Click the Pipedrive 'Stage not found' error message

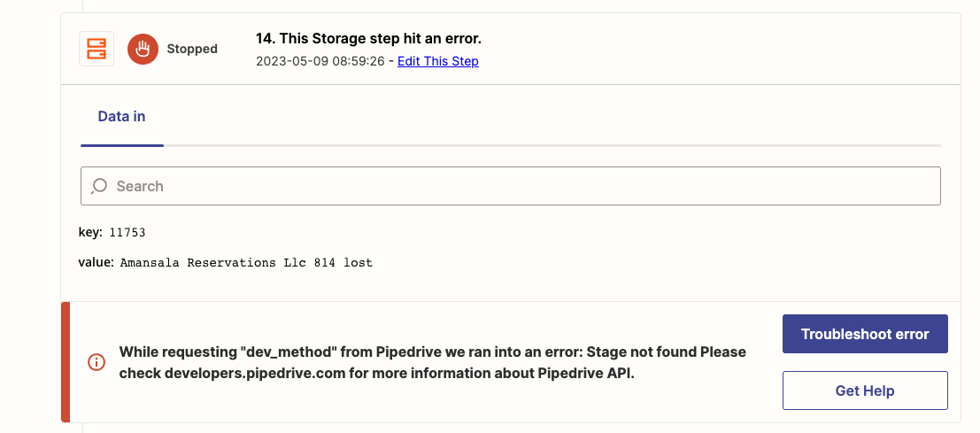click(433, 362)
